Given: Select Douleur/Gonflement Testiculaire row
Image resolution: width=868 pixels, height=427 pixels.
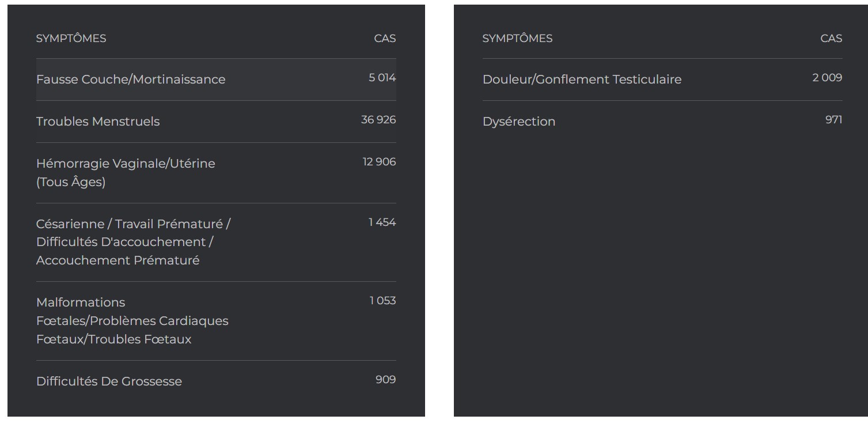Looking at the screenshot, I should [662, 80].
